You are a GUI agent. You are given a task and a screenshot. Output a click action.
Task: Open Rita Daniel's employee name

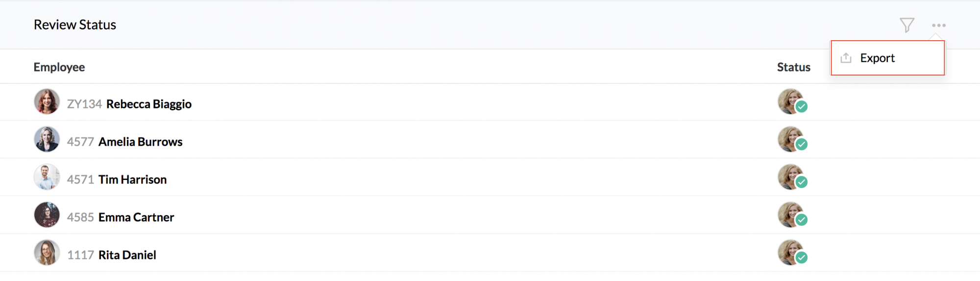point(127,255)
